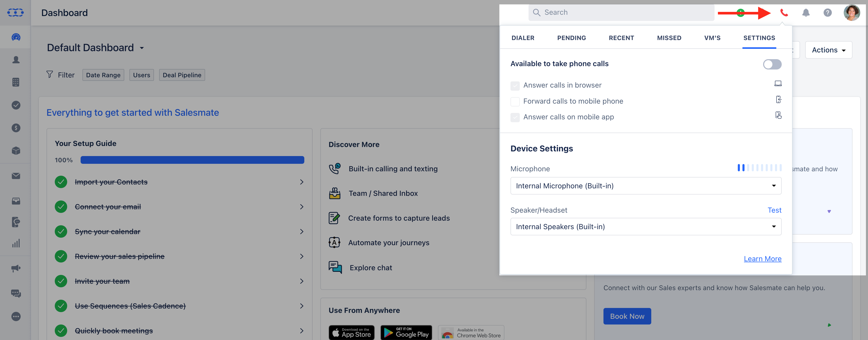Switch to the PENDING tab
The width and height of the screenshot is (868, 340).
coord(571,38)
